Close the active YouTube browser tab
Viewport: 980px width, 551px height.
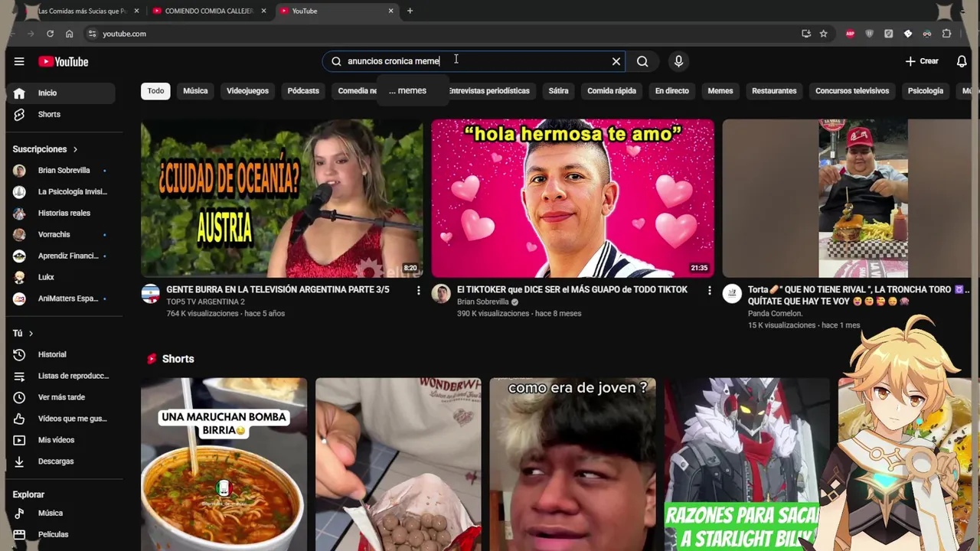390,11
